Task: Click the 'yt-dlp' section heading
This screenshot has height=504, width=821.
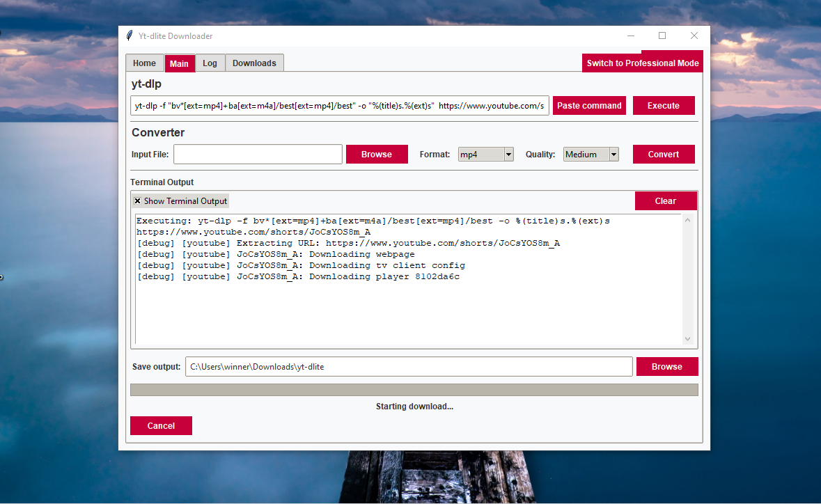Action: tap(147, 84)
